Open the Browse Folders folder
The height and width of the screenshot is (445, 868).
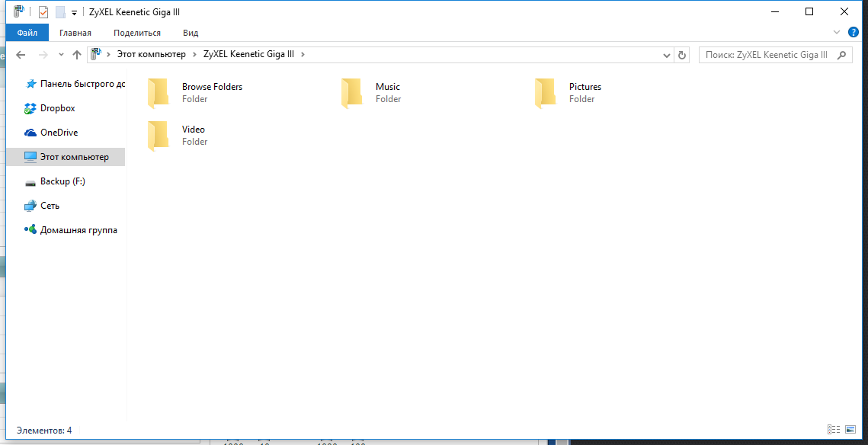click(195, 93)
